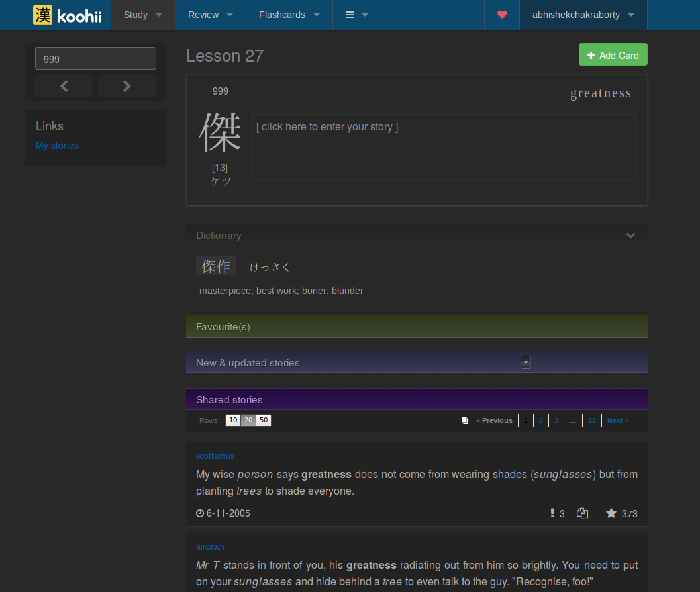The width and height of the screenshot is (700, 592).
Task: Expand New & updated stories dropdown arrow
Action: point(526,362)
